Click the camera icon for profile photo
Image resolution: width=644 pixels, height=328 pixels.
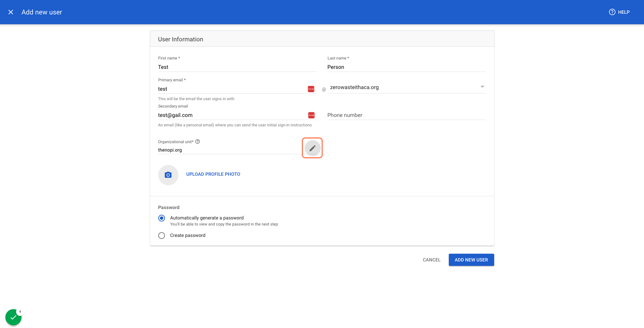(x=168, y=175)
